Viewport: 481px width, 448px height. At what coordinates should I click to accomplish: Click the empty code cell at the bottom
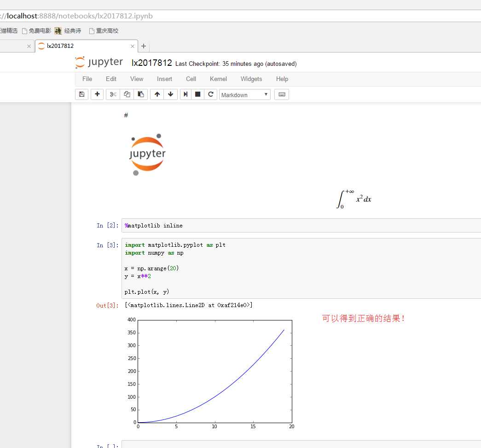point(301,444)
